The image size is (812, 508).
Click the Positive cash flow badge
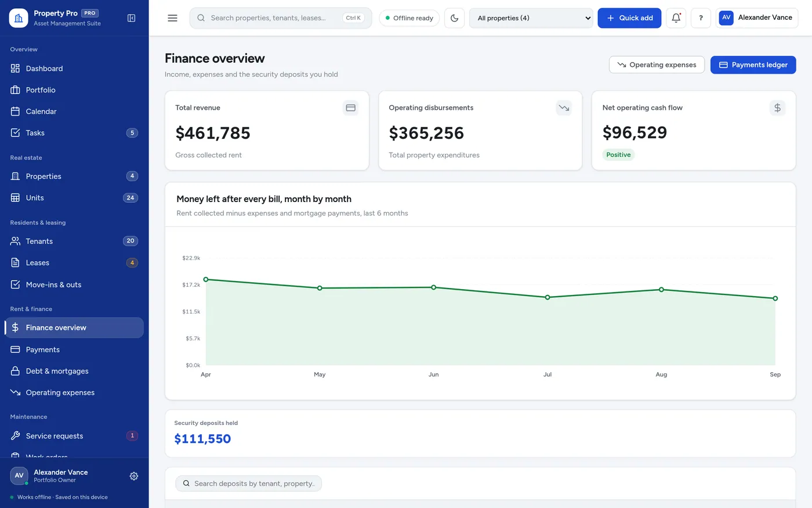point(618,155)
